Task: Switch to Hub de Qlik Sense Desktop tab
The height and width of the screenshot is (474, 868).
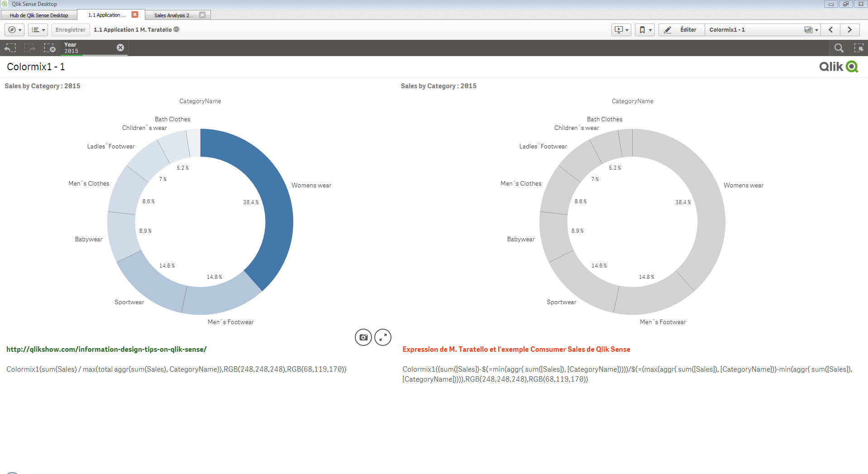Action: [x=39, y=15]
